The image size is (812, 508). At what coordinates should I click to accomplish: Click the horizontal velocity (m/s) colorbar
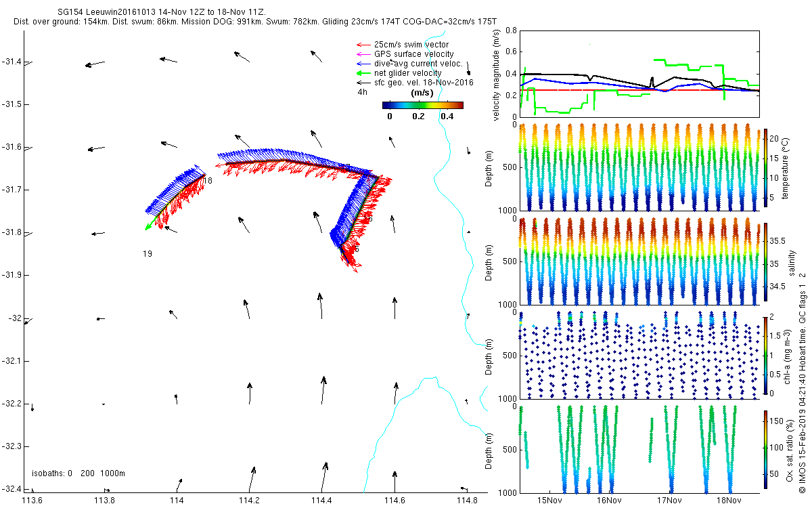tap(422, 105)
